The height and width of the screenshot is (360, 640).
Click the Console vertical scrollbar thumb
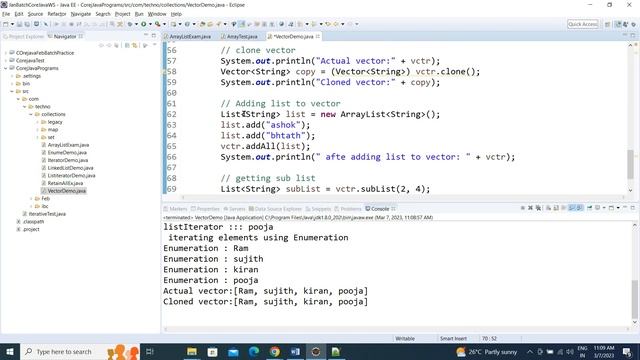coord(634,299)
